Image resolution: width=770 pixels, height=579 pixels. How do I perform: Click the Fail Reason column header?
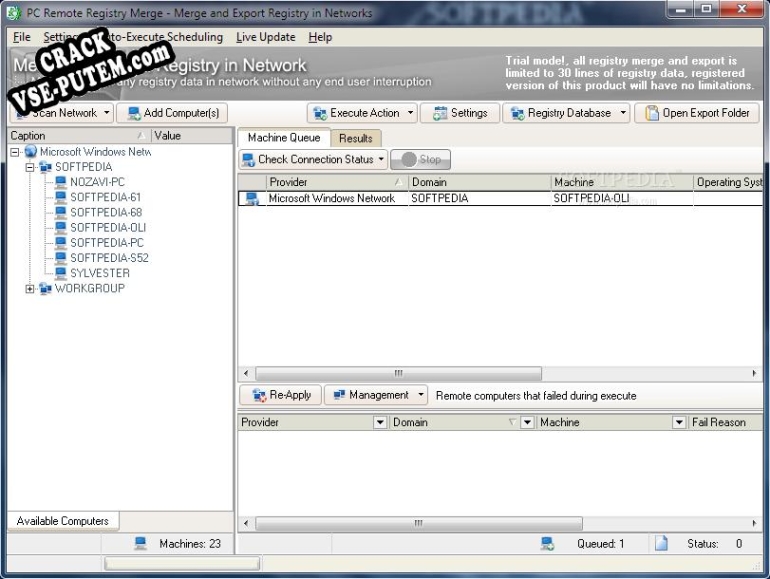coord(725,422)
